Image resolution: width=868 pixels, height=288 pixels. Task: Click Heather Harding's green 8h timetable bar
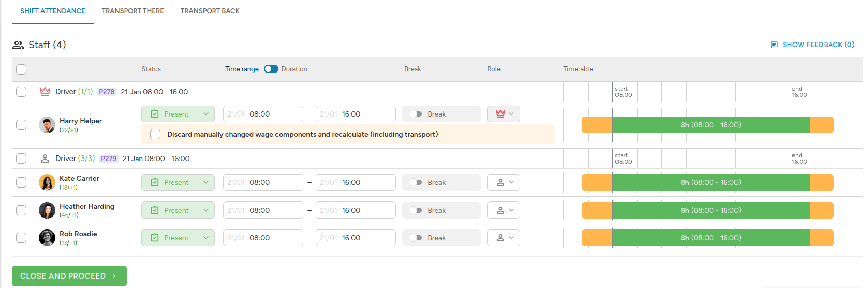(711, 210)
